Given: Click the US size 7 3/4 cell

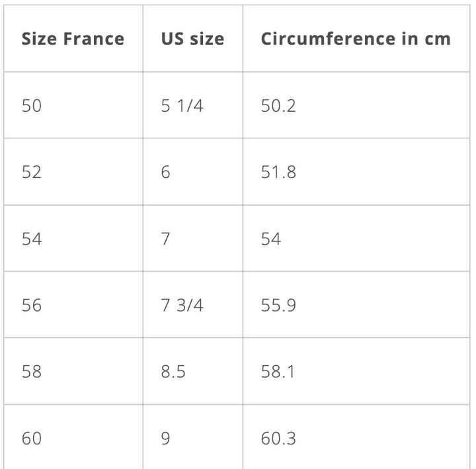Looking at the screenshot, I should (x=182, y=305).
